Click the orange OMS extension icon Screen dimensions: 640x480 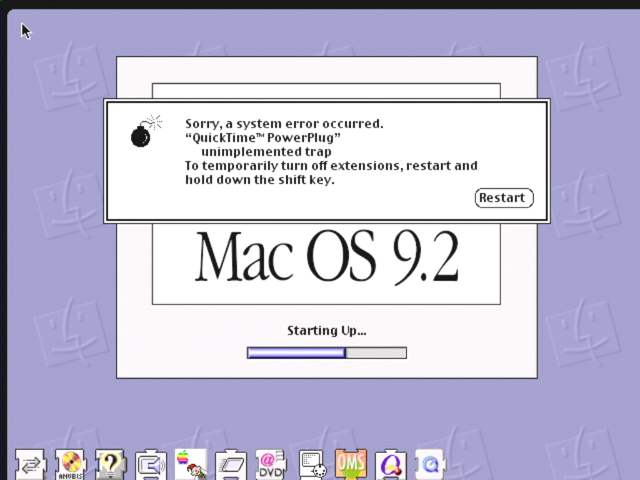point(351,464)
